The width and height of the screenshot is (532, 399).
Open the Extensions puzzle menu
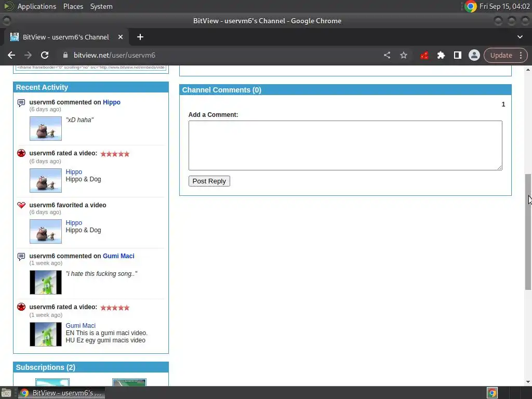click(441, 55)
